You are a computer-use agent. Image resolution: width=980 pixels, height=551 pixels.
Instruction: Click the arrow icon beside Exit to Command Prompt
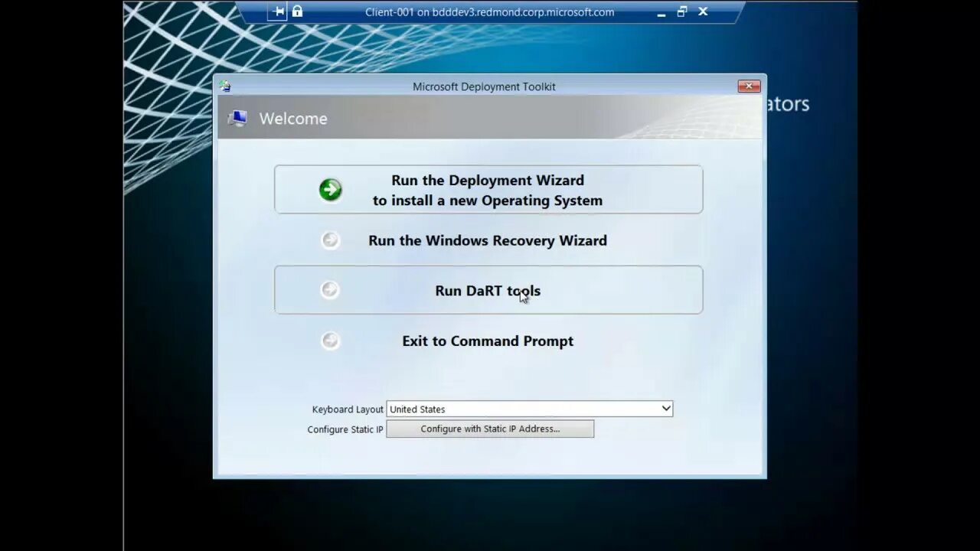[331, 341]
